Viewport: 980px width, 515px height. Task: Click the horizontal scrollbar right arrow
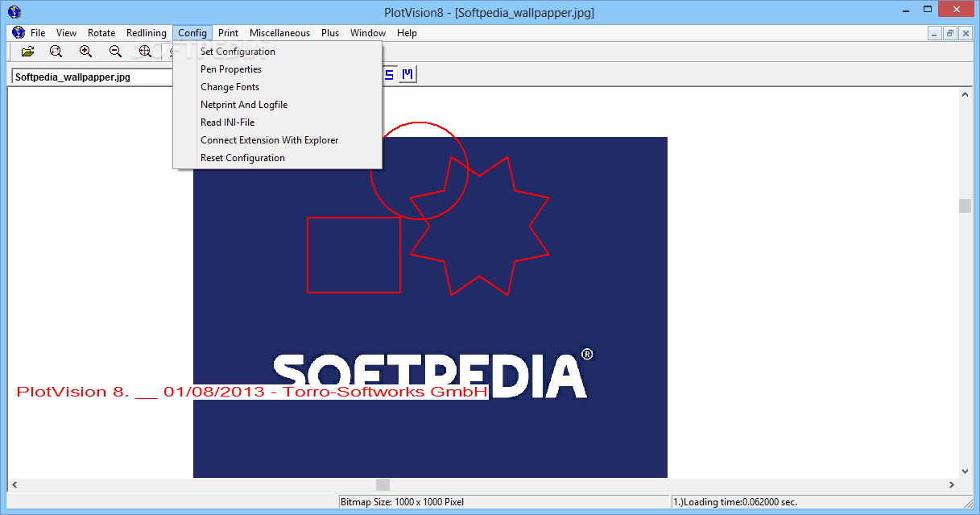point(952,485)
